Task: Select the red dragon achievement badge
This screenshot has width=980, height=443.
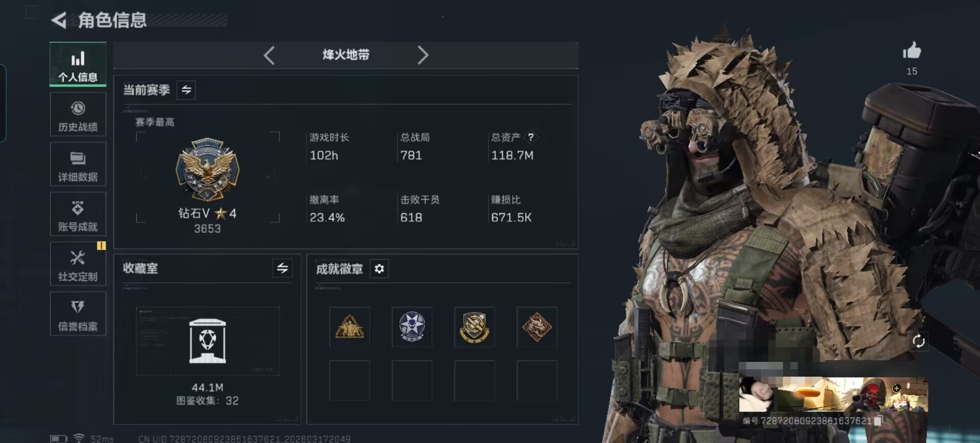Action: [x=536, y=327]
